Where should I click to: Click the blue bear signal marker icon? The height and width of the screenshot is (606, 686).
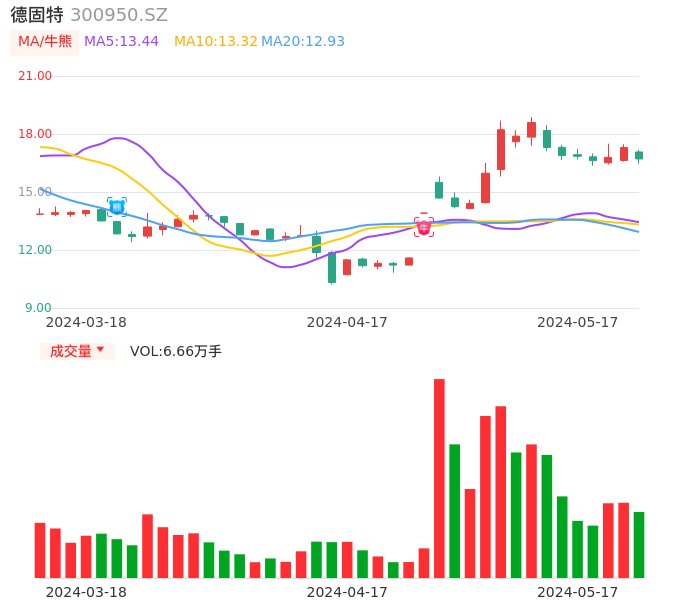click(117, 207)
